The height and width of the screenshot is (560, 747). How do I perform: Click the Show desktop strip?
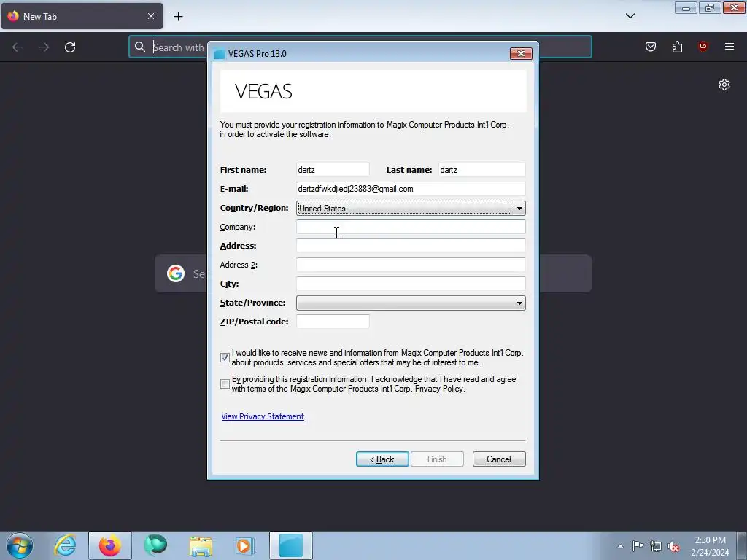point(743,545)
